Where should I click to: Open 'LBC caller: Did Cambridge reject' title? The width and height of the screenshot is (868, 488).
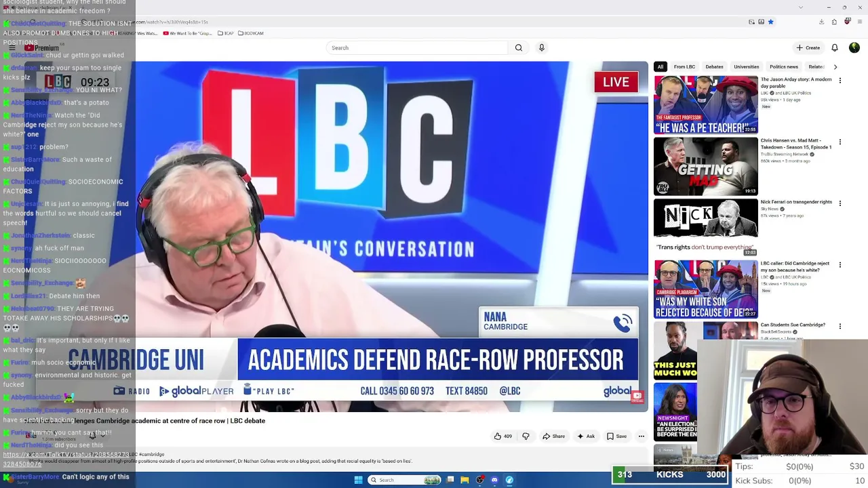coord(795,266)
